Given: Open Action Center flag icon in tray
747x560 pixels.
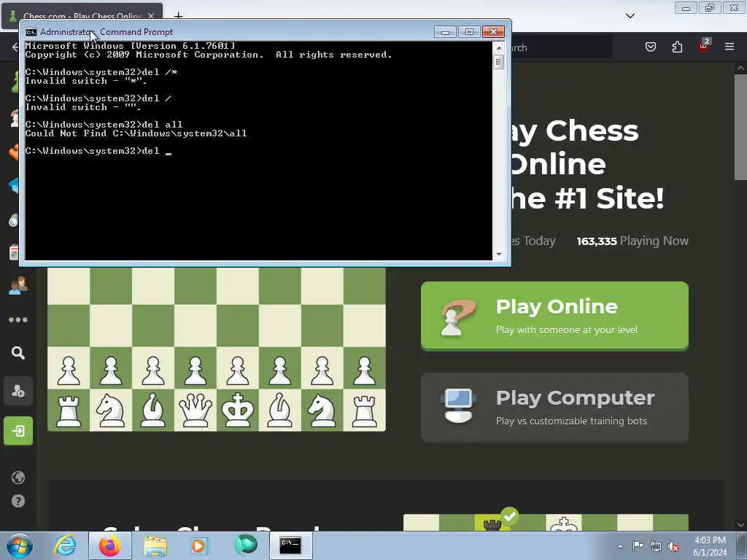Looking at the screenshot, I should [638, 545].
